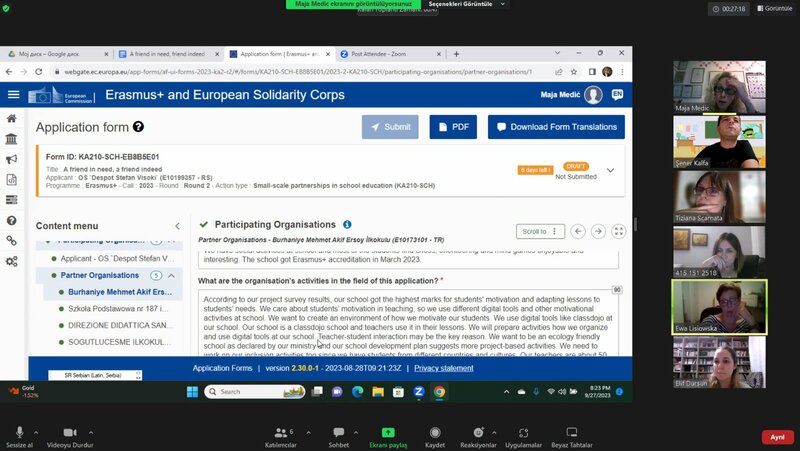Start screen share with Ekranı paylaş
The height and width of the screenshot is (451, 800).
[388, 437]
